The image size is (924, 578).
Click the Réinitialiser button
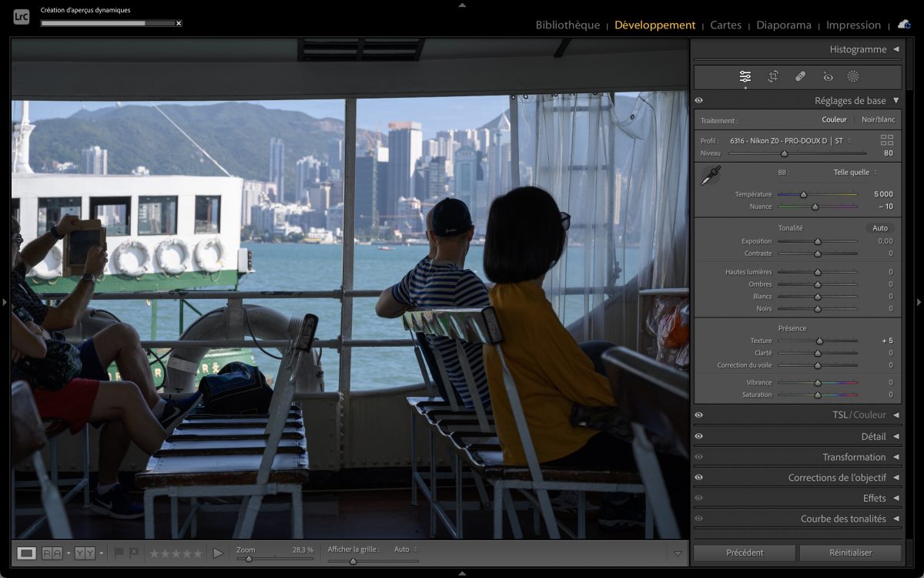[x=850, y=553]
